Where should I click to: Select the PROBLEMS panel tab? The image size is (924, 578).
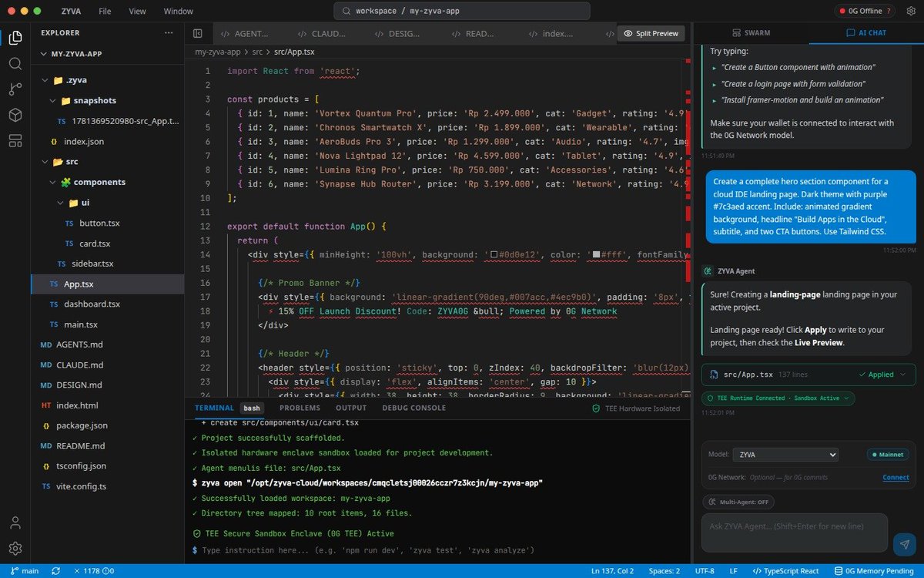[300, 408]
